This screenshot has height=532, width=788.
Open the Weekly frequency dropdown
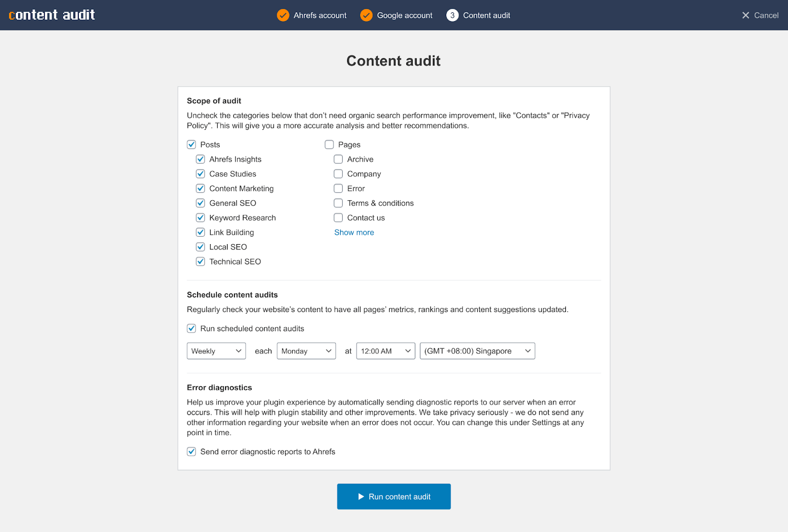coord(216,351)
